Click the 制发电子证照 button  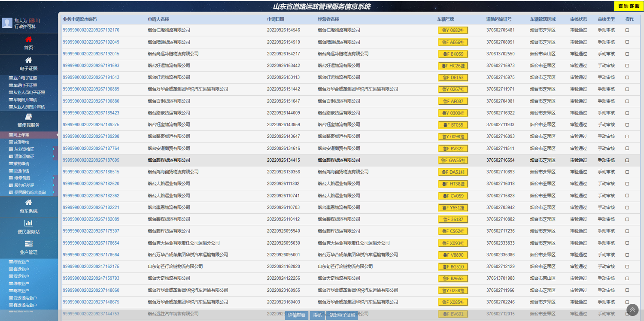pos(342,315)
